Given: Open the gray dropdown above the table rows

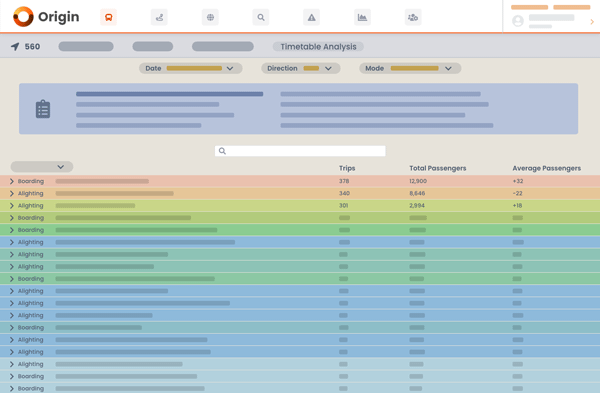Looking at the screenshot, I should (x=42, y=167).
